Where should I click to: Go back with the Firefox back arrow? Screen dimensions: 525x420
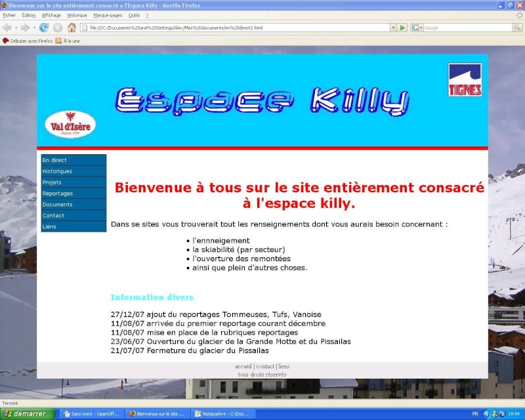7,28
